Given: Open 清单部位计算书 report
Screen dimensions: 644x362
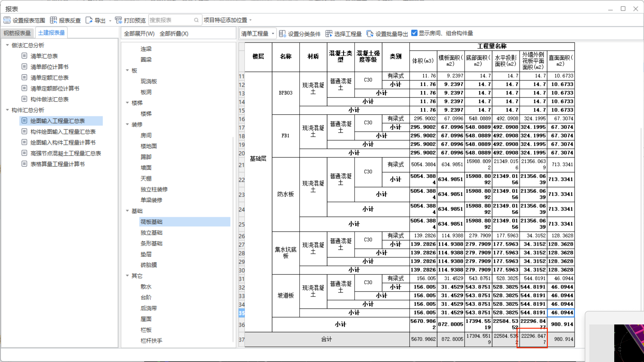Looking at the screenshot, I should pos(49,67).
